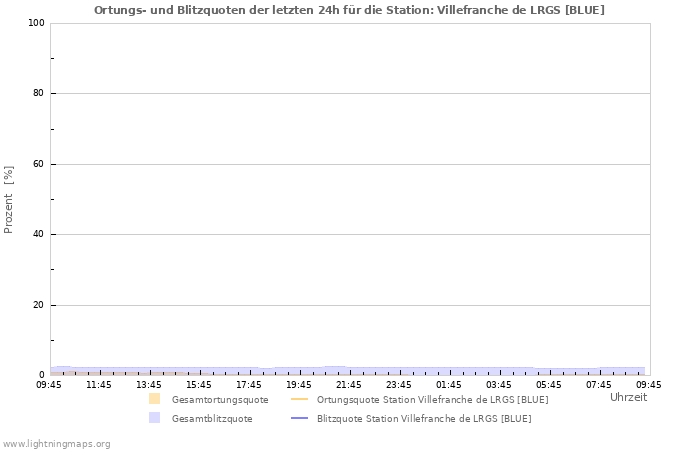
Task: Click the Prozent [%] y-axis label
Action: 9,200
